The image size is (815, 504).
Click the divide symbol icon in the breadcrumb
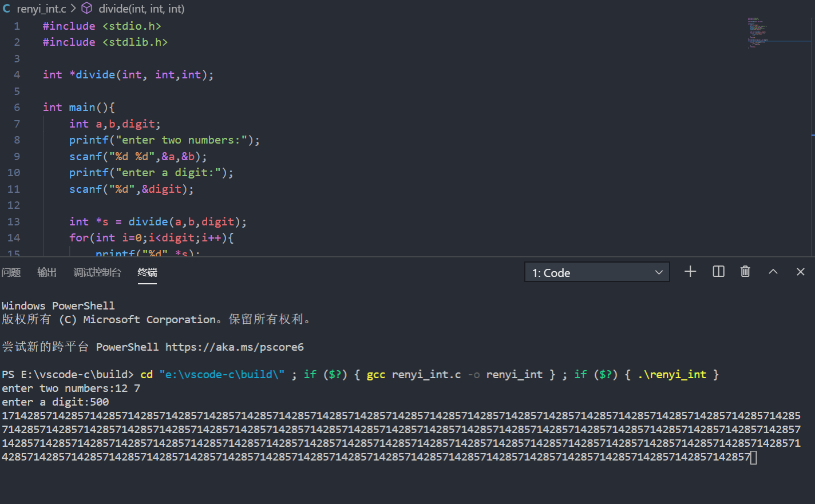[86, 9]
